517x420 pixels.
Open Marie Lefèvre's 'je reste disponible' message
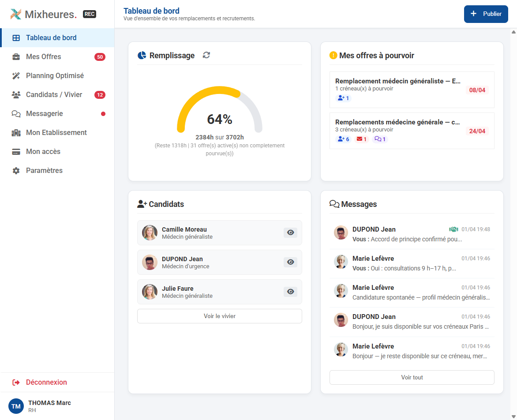coord(412,352)
